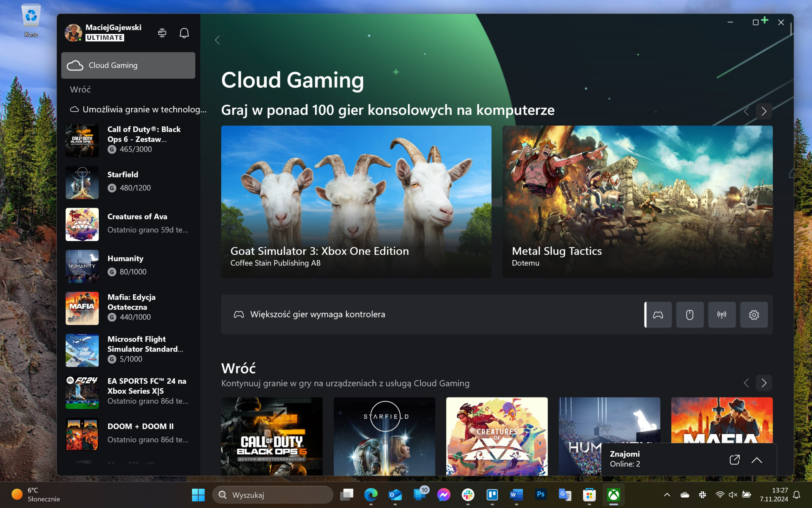
Task: Click the ULTIMATE membership badge
Action: (x=105, y=38)
